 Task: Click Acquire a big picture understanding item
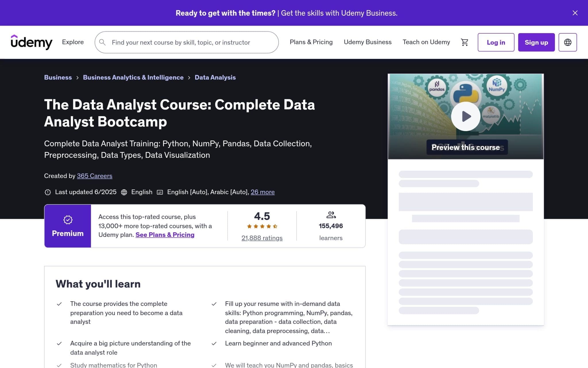[130, 348]
